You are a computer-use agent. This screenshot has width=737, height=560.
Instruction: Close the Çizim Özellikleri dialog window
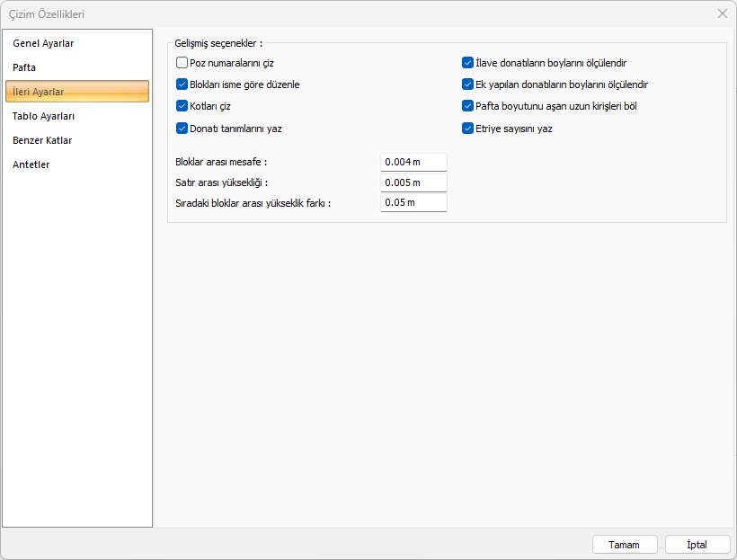point(723,13)
